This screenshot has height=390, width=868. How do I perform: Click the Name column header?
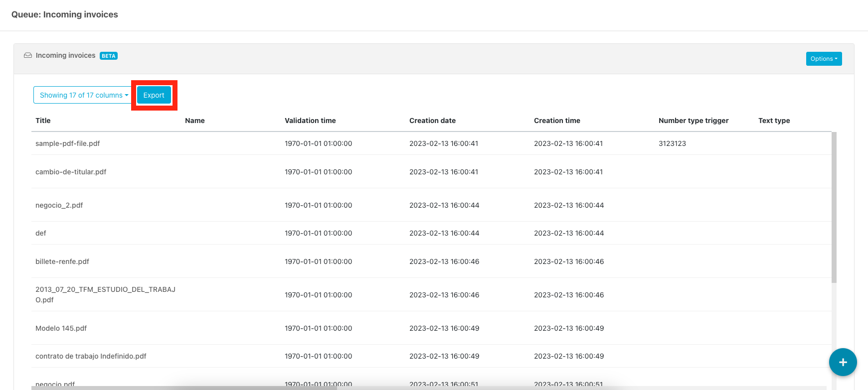click(x=194, y=121)
